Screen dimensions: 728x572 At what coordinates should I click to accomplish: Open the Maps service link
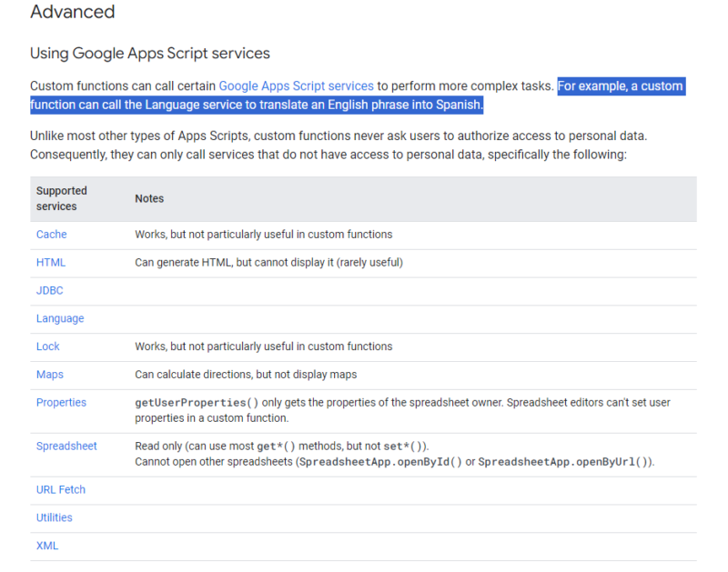coord(50,375)
